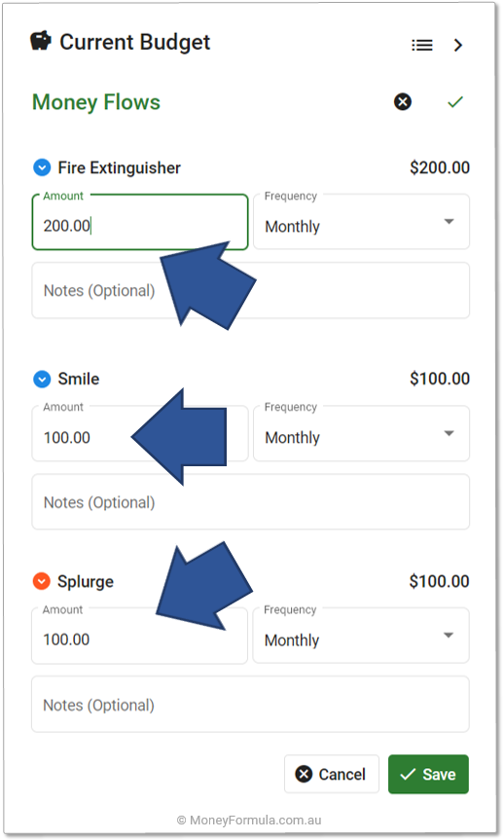
Task: Click the Fire Extinguisher section label
Action: click(x=120, y=167)
